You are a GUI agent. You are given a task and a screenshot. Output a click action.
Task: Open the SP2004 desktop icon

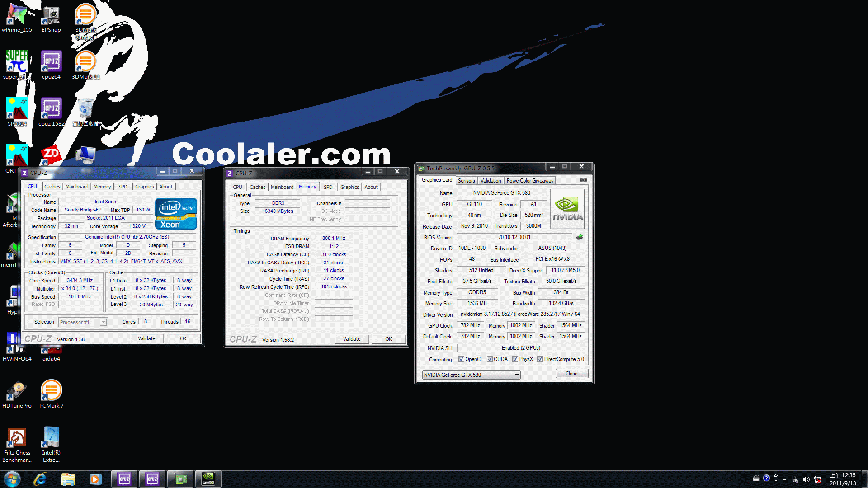[17, 112]
